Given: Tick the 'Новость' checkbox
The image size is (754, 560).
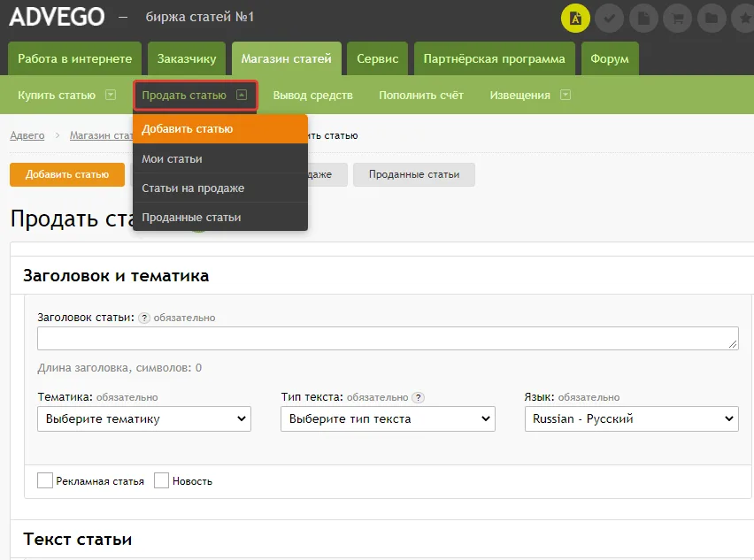Looking at the screenshot, I should point(161,480).
